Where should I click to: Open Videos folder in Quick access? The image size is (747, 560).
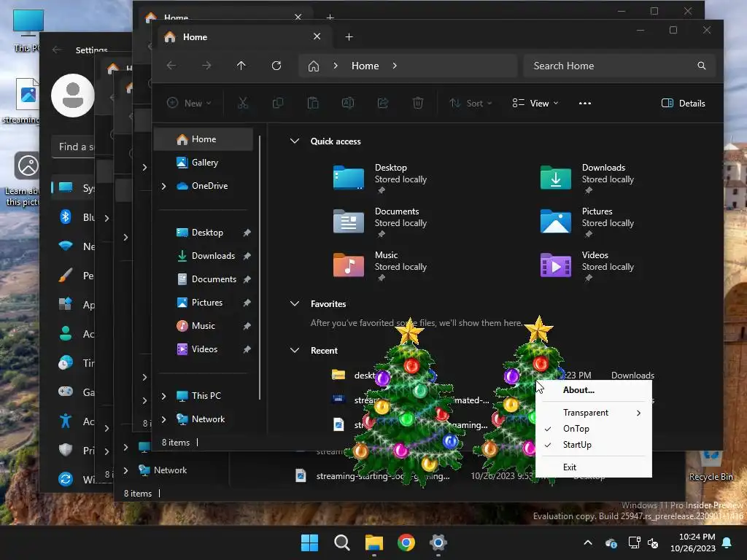(x=587, y=265)
